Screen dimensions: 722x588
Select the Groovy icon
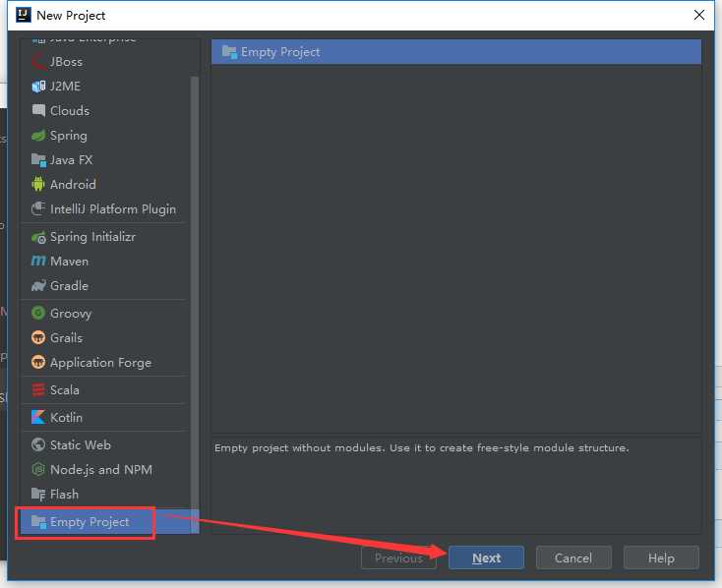click(x=38, y=313)
